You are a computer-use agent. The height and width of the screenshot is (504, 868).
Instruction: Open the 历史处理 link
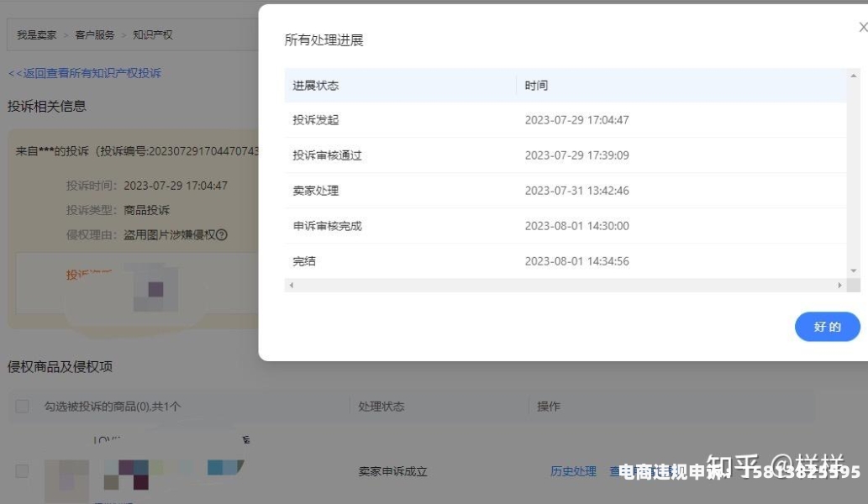click(x=573, y=471)
